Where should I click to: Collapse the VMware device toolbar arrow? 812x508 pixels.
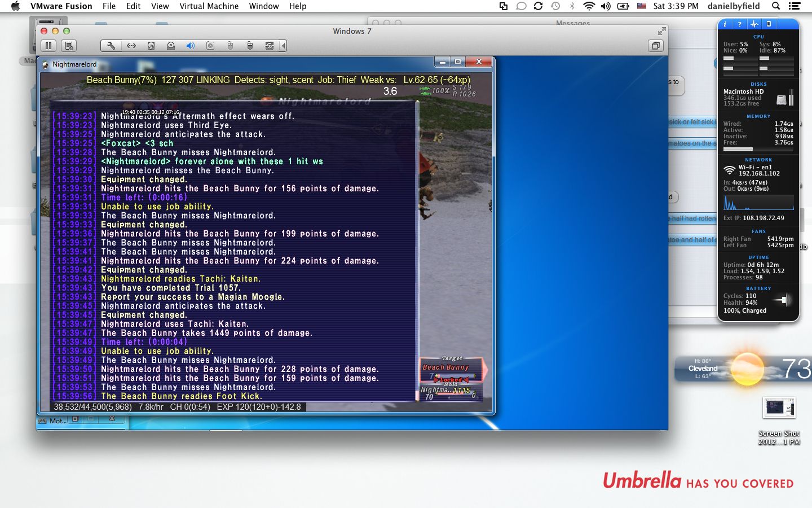(x=283, y=46)
